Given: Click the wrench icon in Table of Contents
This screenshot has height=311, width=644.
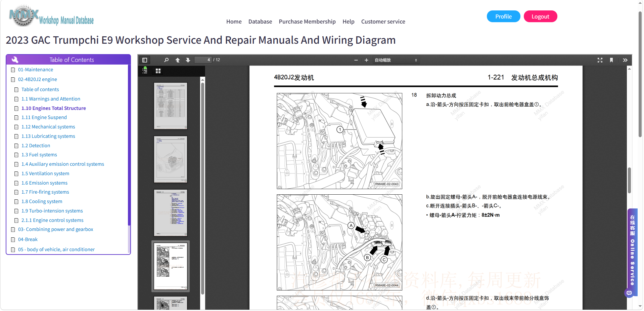Looking at the screenshot, I should [15, 60].
